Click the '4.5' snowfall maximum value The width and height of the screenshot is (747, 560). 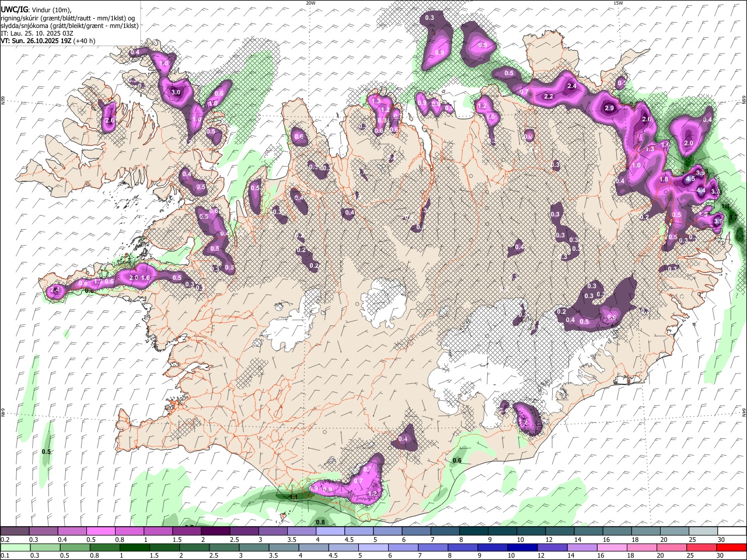(x=690, y=178)
